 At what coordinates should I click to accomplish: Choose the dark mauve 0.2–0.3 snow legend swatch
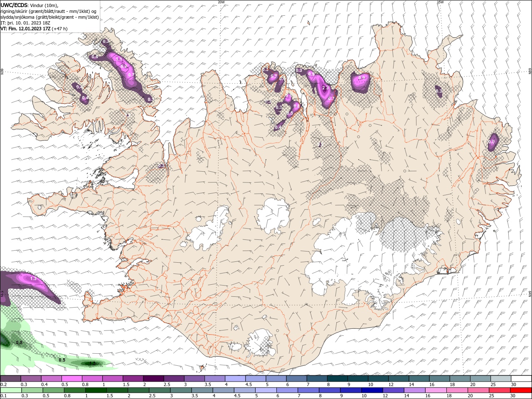pos(10,379)
